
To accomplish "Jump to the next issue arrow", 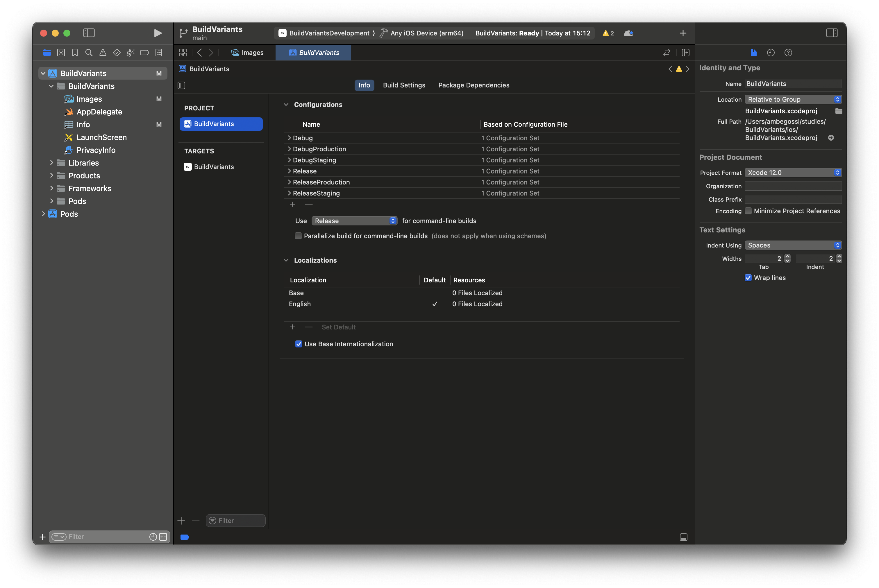I will tap(687, 69).
